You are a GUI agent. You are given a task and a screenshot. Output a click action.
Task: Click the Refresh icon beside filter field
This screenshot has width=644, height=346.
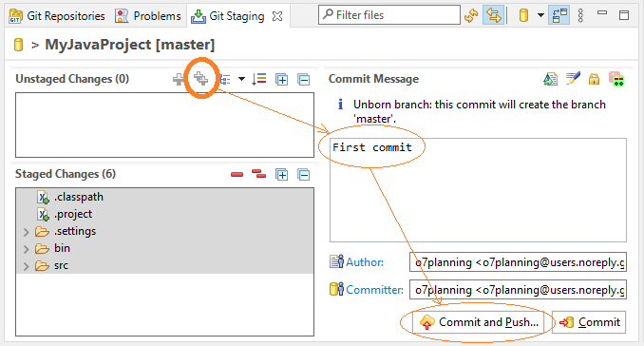click(471, 15)
